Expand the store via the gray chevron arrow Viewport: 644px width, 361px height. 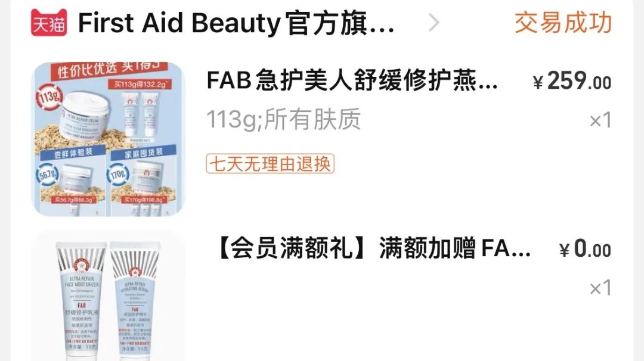(x=434, y=23)
